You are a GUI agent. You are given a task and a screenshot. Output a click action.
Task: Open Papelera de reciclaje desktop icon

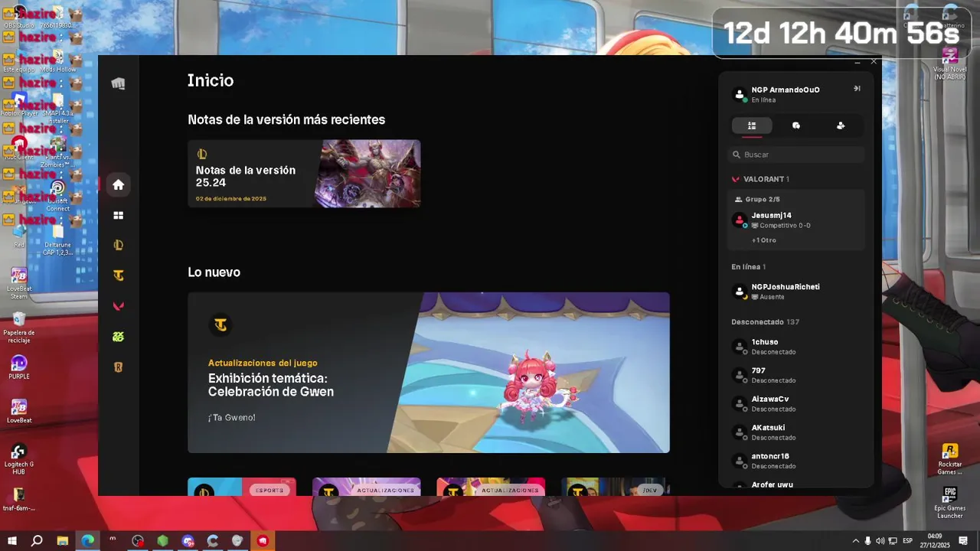(19, 328)
